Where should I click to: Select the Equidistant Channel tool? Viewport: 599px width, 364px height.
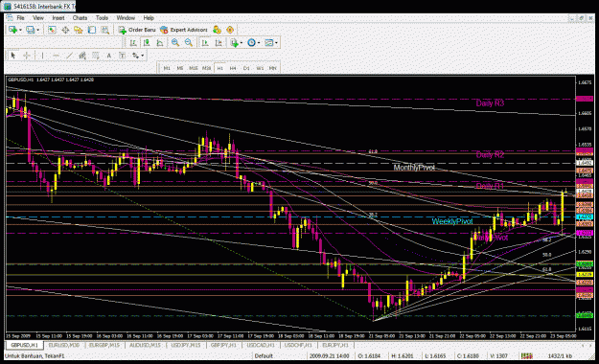(82, 56)
